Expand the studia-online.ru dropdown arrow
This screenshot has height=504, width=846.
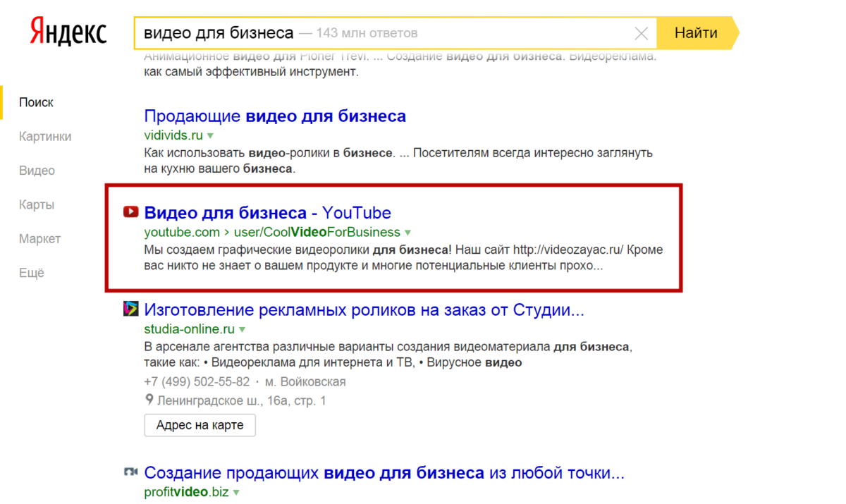(242, 329)
